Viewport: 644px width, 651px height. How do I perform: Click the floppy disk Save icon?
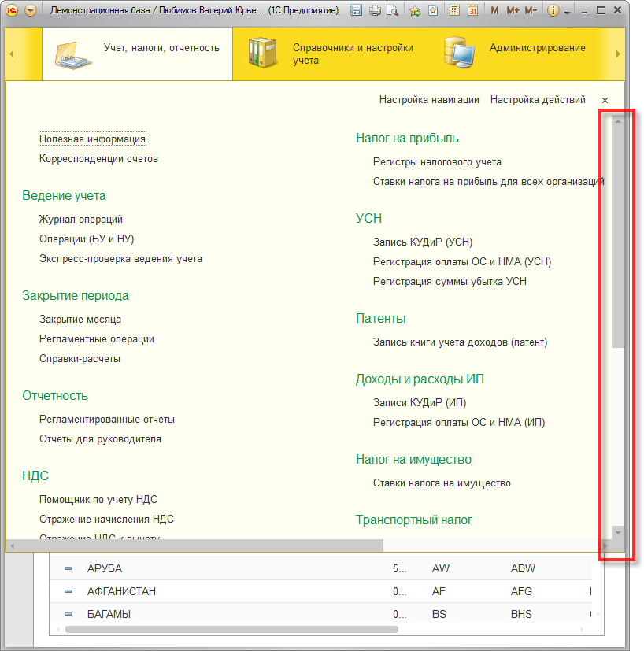[x=356, y=10]
